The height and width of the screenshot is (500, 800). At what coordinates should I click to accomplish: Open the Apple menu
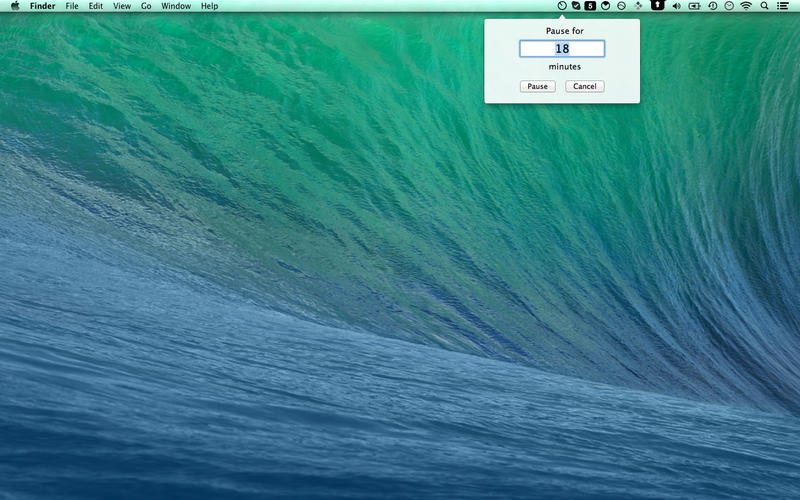14,6
